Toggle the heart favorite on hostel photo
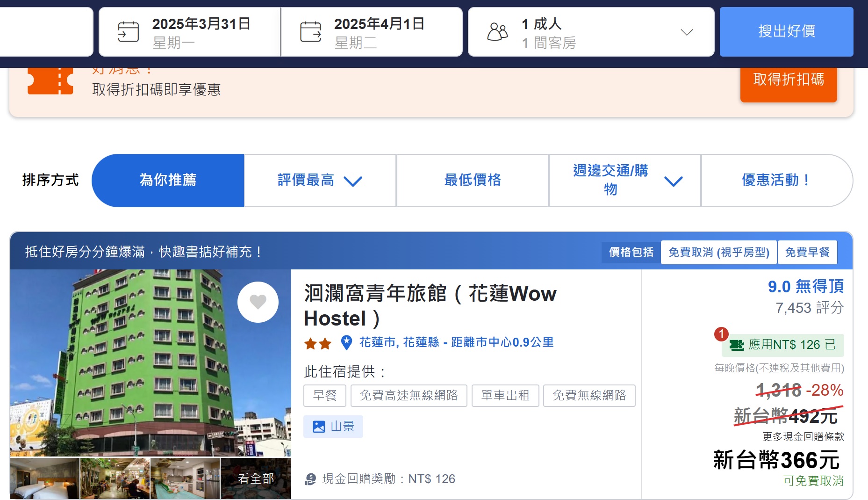This screenshot has width=868, height=500. (x=258, y=302)
